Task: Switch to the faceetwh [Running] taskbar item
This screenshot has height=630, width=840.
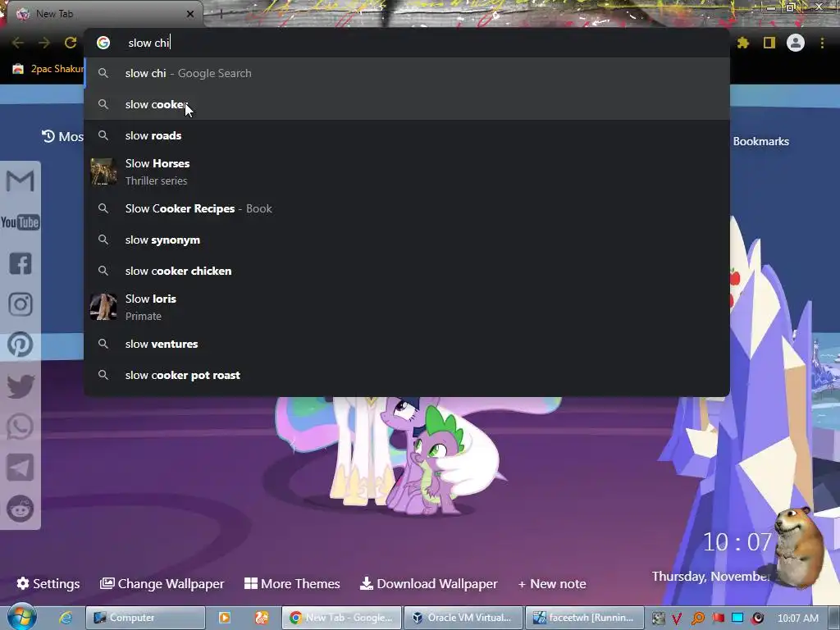Action: tap(584, 618)
